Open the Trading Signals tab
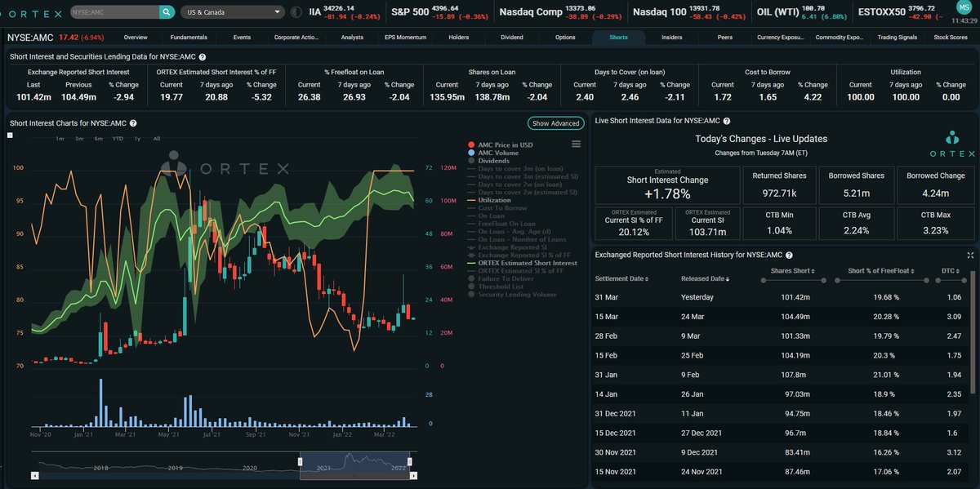The image size is (980, 489). pyautogui.click(x=898, y=38)
